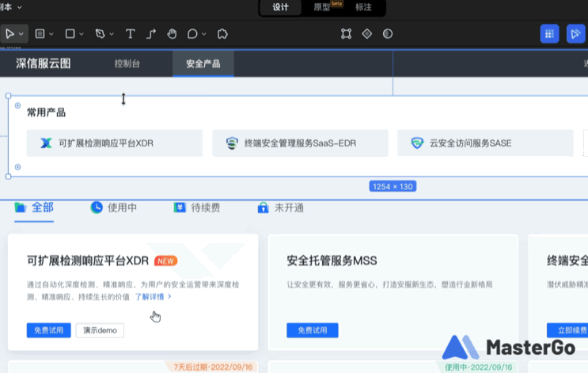Open the file name dropdown chevron

pos(20,7)
